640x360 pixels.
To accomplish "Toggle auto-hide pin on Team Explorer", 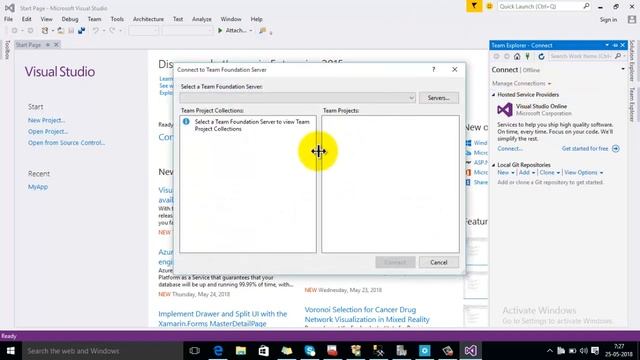I will [x=615, y=45].
